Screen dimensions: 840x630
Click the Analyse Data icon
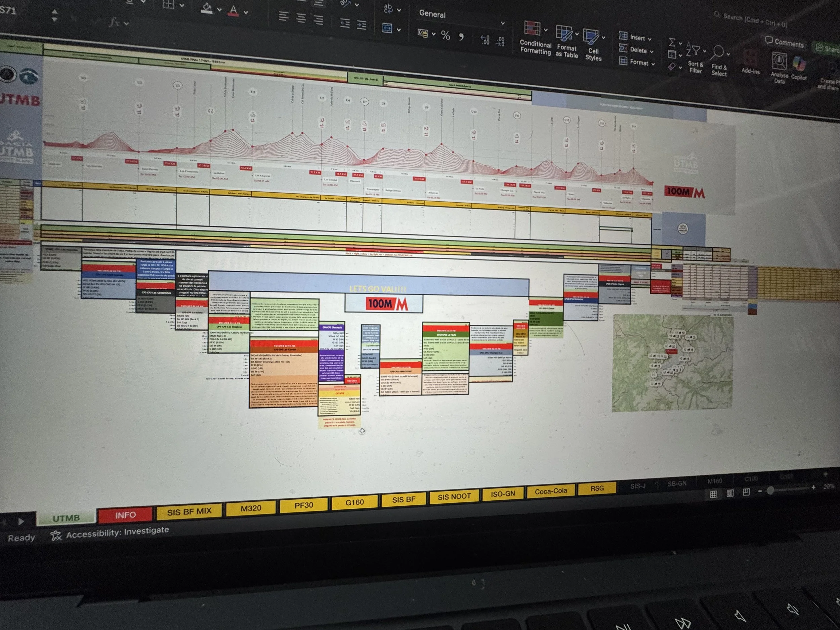[779, 61]
